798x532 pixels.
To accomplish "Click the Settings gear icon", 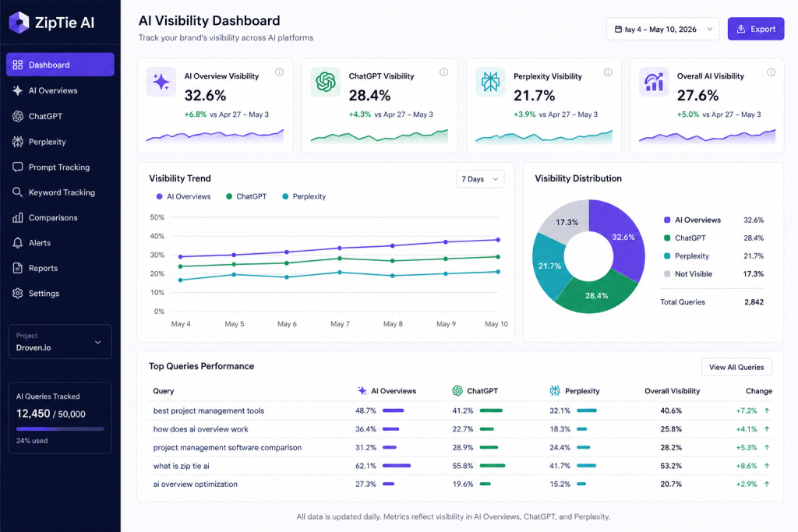I will tap(18, 294).
